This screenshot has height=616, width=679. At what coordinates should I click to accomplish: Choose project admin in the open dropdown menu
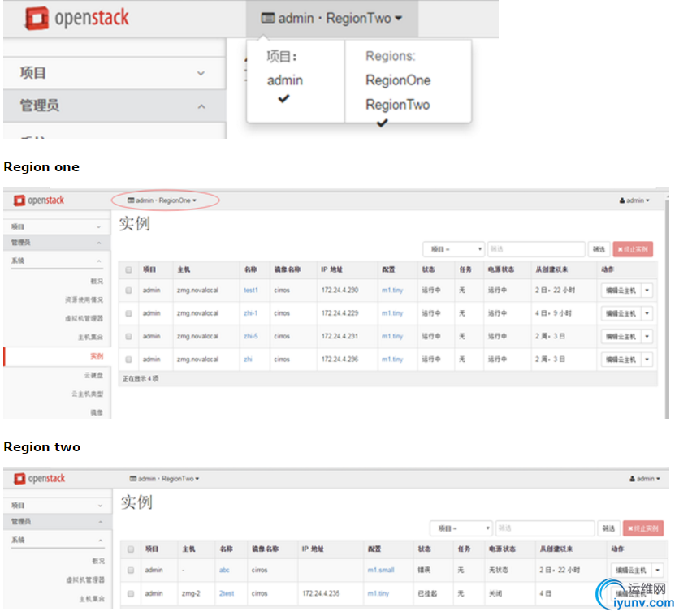[285, 80]
